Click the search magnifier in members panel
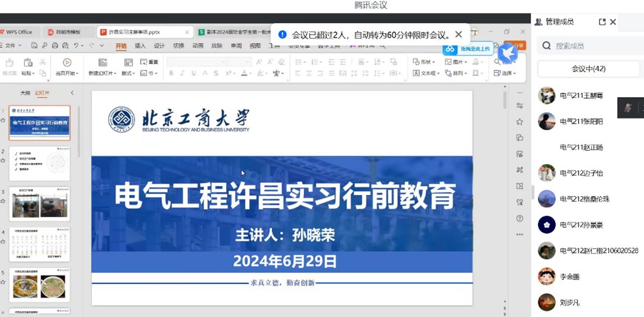The width and height of the screenshot is (644, 317). coord(546,46)
